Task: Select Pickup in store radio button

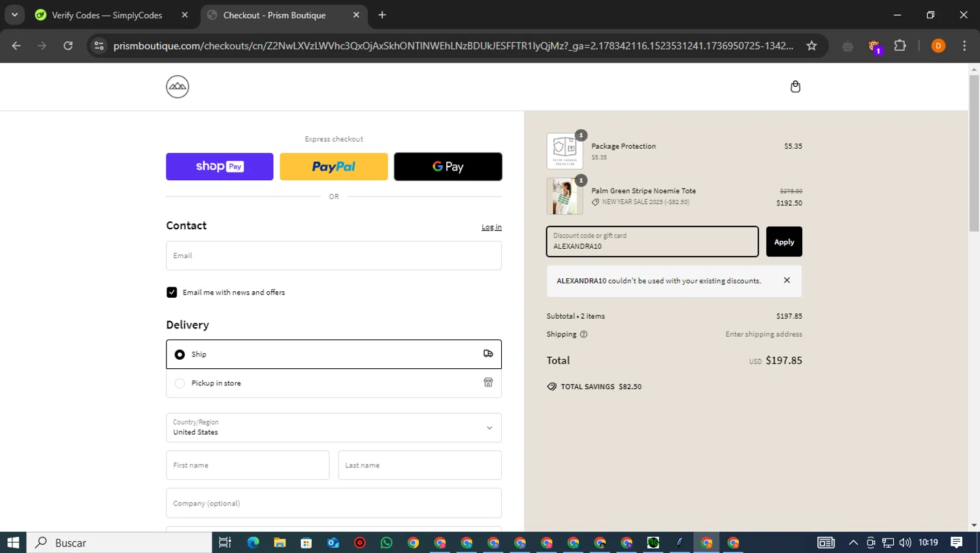Action: click(x=180, y=383)
